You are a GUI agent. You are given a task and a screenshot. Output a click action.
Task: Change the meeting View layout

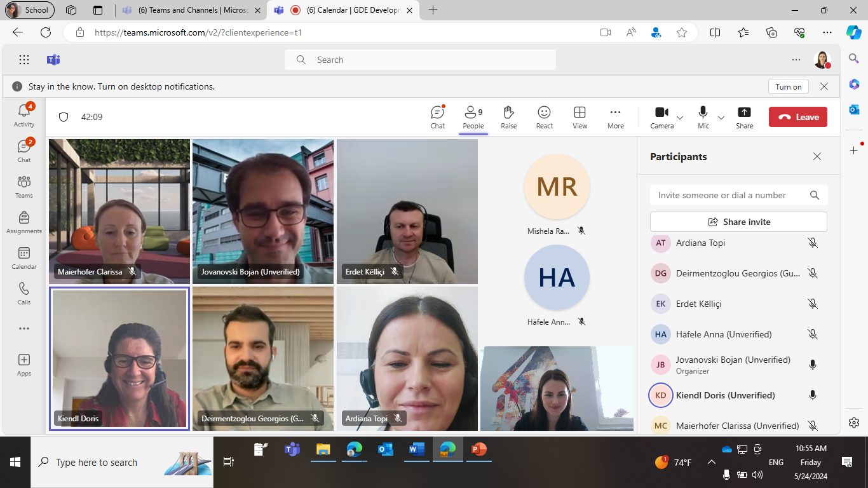click(580, 117)
